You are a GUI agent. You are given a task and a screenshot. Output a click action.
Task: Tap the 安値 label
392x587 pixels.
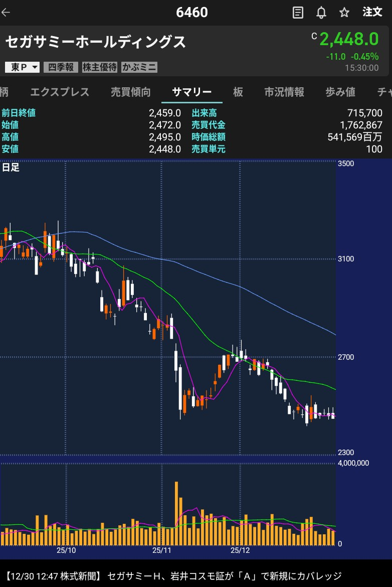coord(10,149)
